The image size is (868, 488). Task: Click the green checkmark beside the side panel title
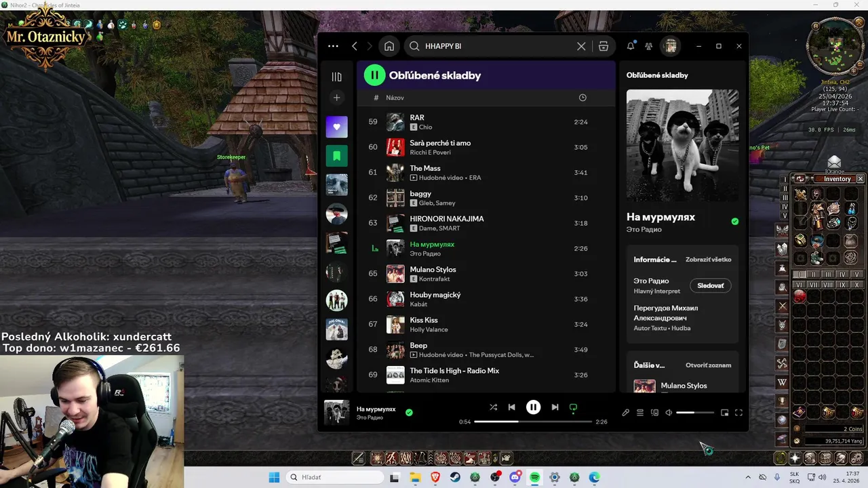coord(735,222)
